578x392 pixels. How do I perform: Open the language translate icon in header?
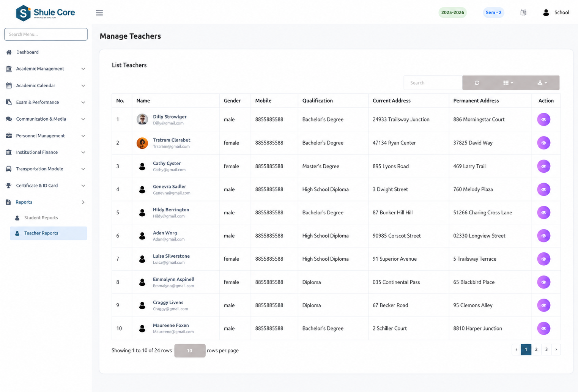523,13
